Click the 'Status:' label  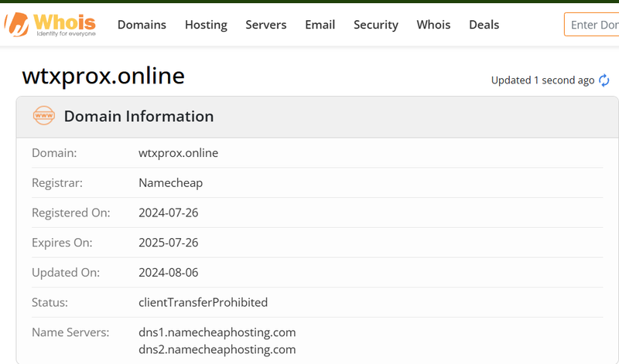coord(50,302)
